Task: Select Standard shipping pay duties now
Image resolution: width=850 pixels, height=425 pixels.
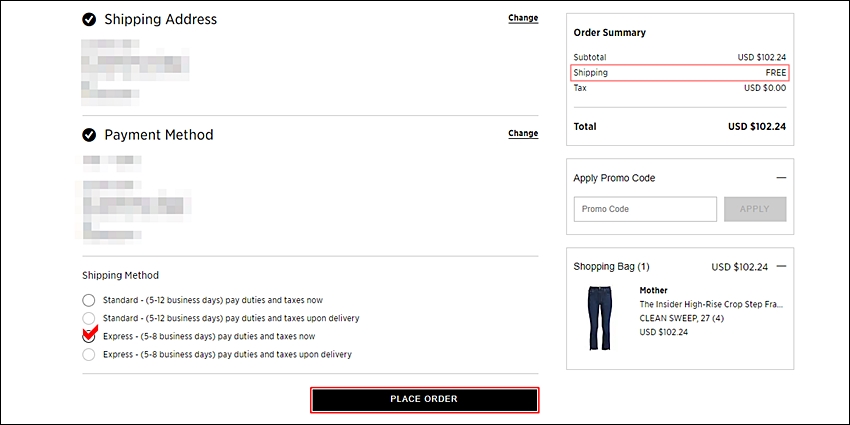Action: [x=88, y=300]
